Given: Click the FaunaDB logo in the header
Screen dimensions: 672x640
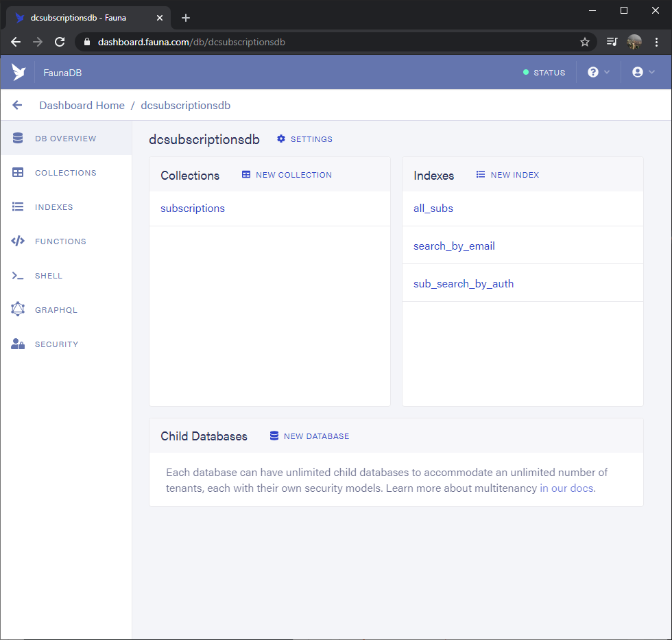Looking at the screenshot, I should pyautogui.click(x=19, y=71).
